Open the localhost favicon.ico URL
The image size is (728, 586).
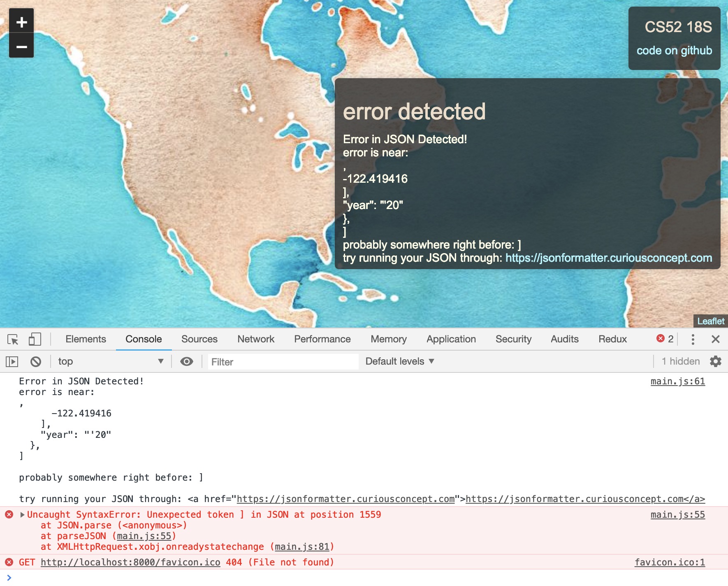coord(130,563)
